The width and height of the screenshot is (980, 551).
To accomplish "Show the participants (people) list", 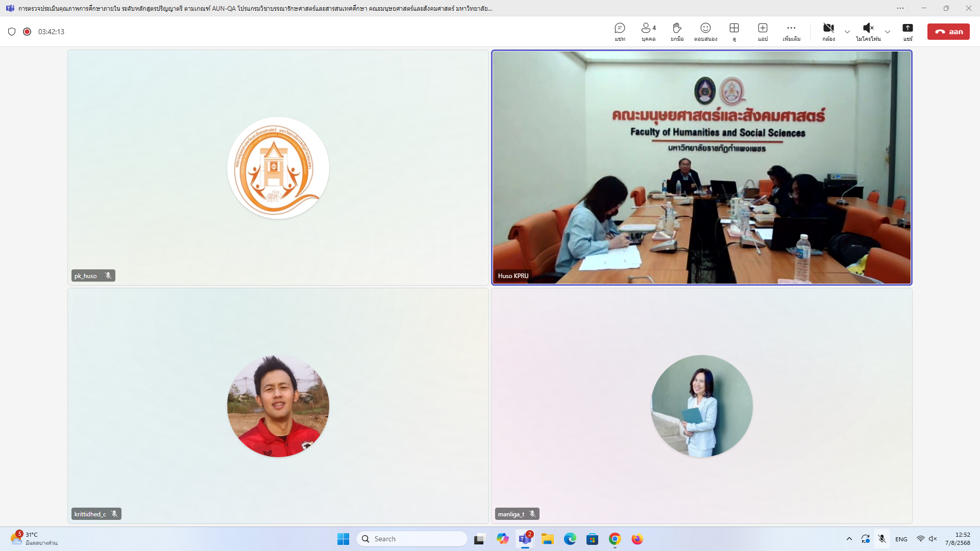I will pos(648,31).
